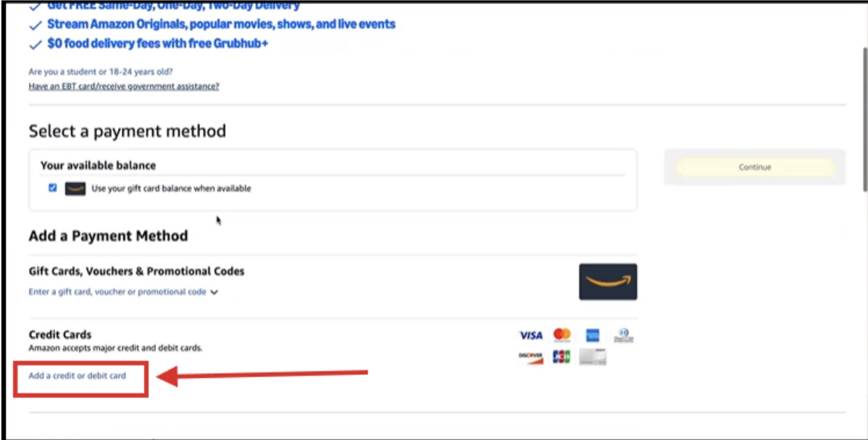Click the Visa card logo
The width and height of the screenshot is (868, 440).
coord(530,336)
